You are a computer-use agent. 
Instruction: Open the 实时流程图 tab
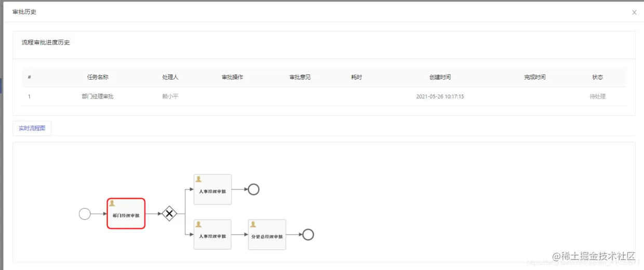pyautogui.click(x=32, y=128)
